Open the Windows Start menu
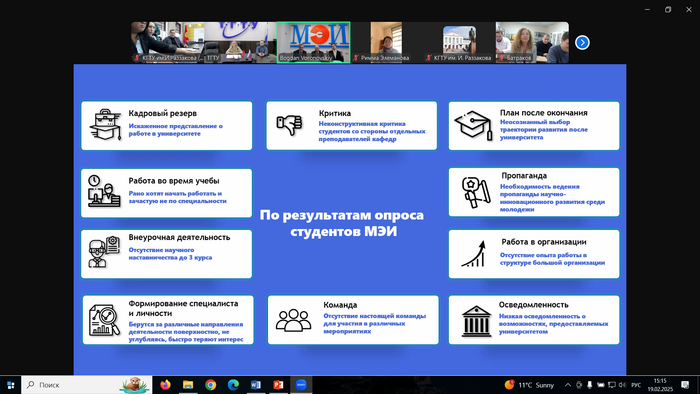Image resolution: width=700 pixels, height=394 pixels. [10, 385]
